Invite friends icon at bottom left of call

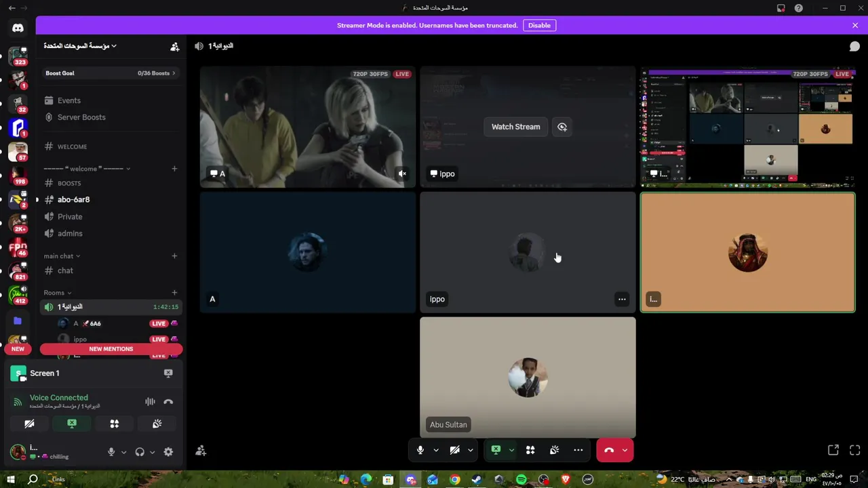tap(201, 450)
